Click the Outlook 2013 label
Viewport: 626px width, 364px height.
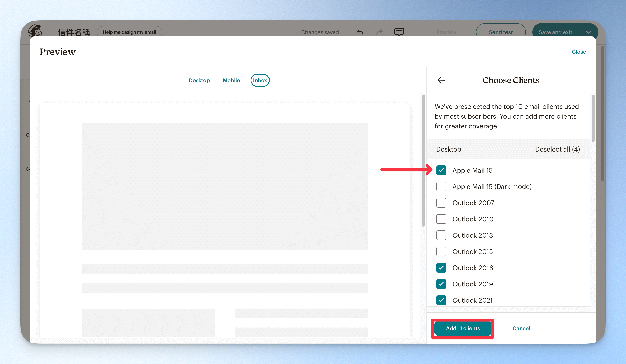473,235
